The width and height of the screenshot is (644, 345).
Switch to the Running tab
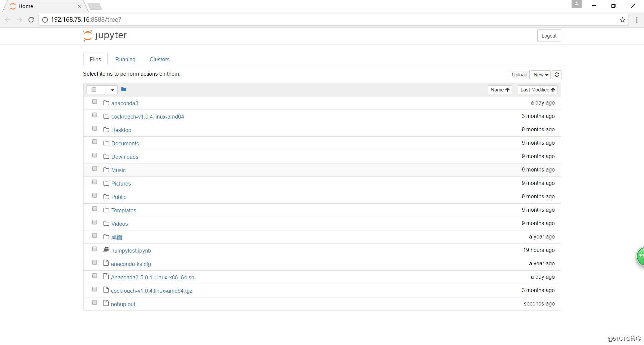click(x=125, y=59)
